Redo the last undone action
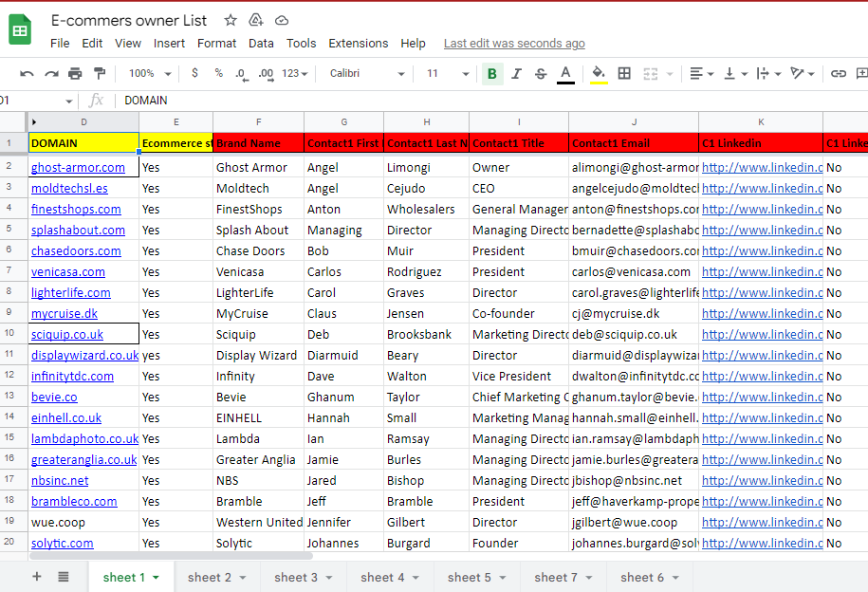This screenshot has width=868, height=592. pyautogui.click(x=51, y=73)
